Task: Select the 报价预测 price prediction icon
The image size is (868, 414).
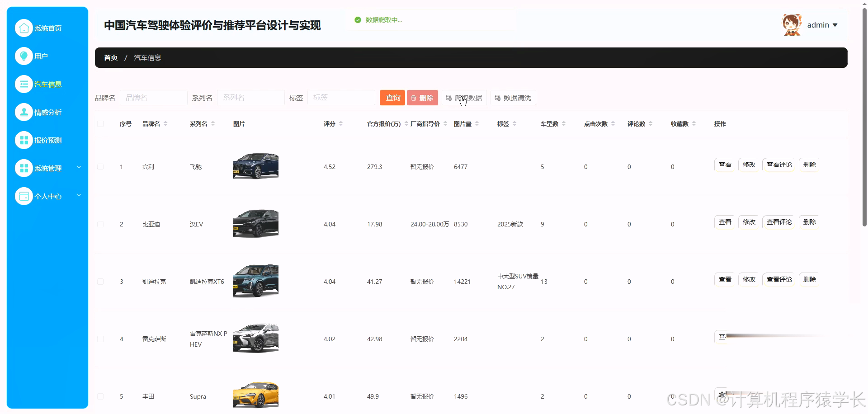Action: pos(24,140)
